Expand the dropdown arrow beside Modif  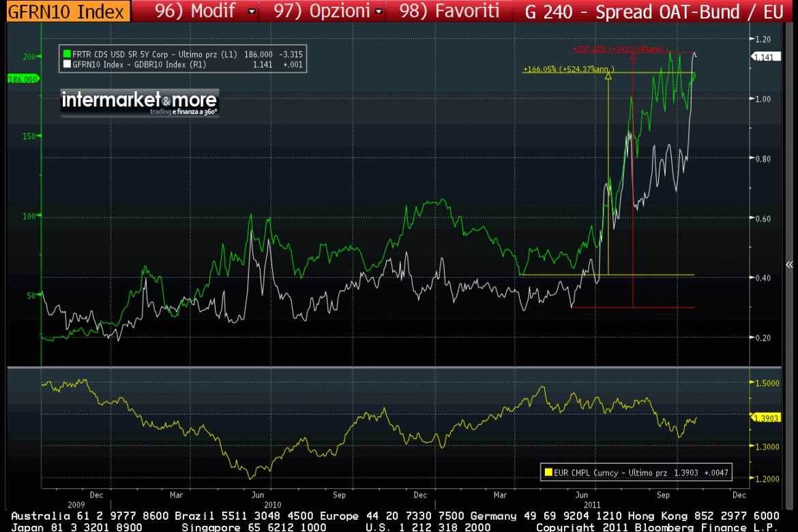pyautogui.click(x=252, y=12)
